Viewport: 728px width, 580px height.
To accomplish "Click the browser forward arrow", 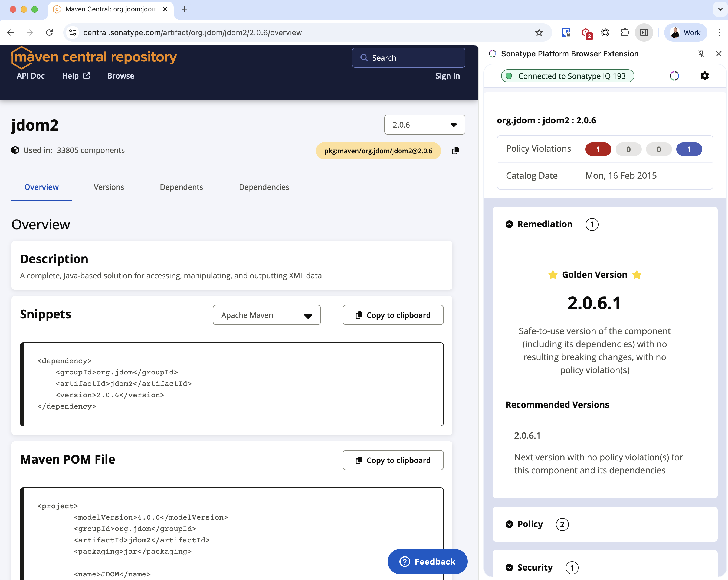I will pos(30,32).
